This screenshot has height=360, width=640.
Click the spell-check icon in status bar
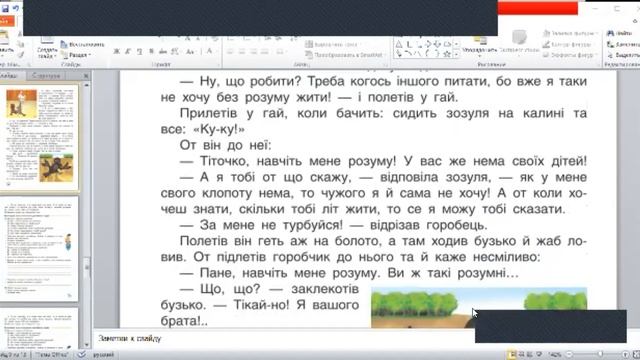(82, 354)
